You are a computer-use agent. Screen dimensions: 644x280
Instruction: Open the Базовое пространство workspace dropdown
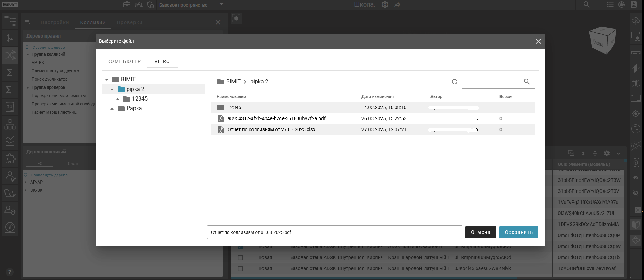[221, 4]
